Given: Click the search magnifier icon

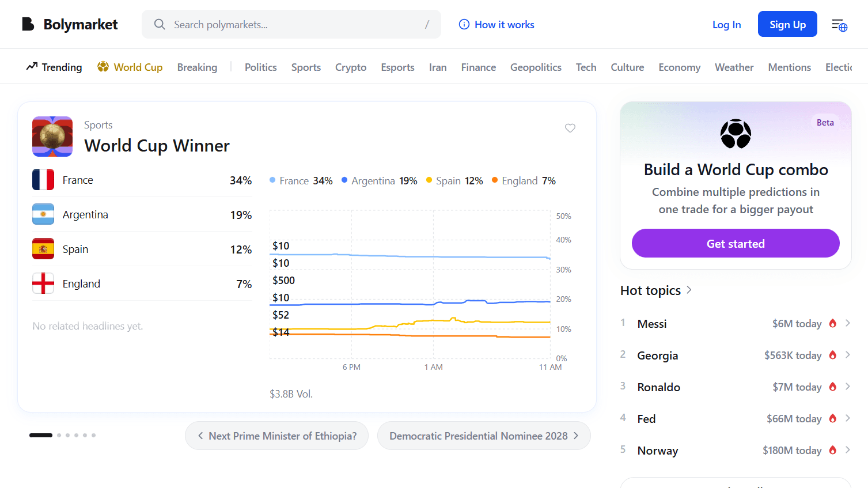Looking at the screenshot, I should (160, 24).
